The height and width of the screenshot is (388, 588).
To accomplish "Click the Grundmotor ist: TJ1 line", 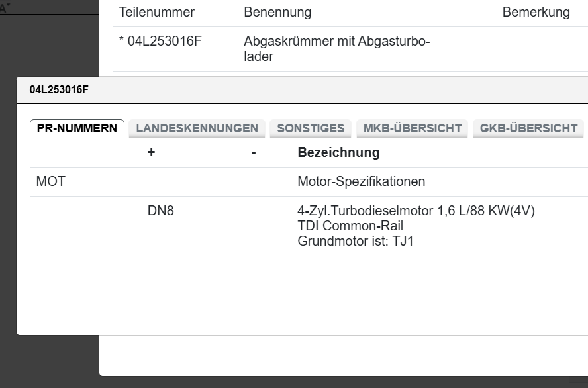I will [356, 240].
